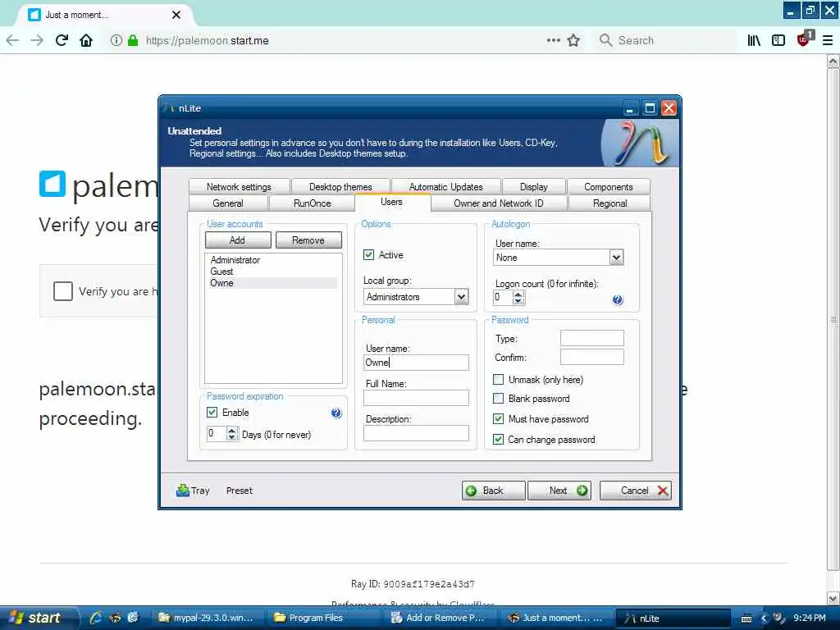Toggle Enable password expiration checkbox
Image resolution: width=840 pixels, height=630 pixels.
click(x=212, y=413)
